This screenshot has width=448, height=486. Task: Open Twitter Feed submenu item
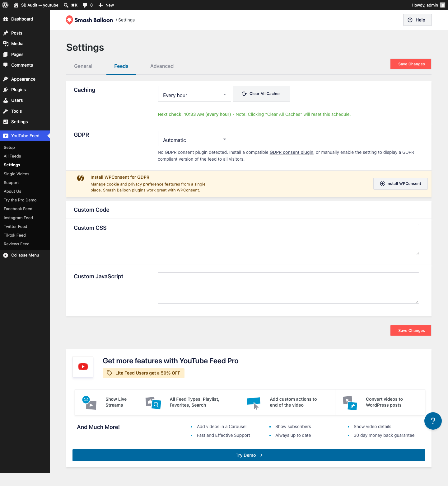pos(16,226)
